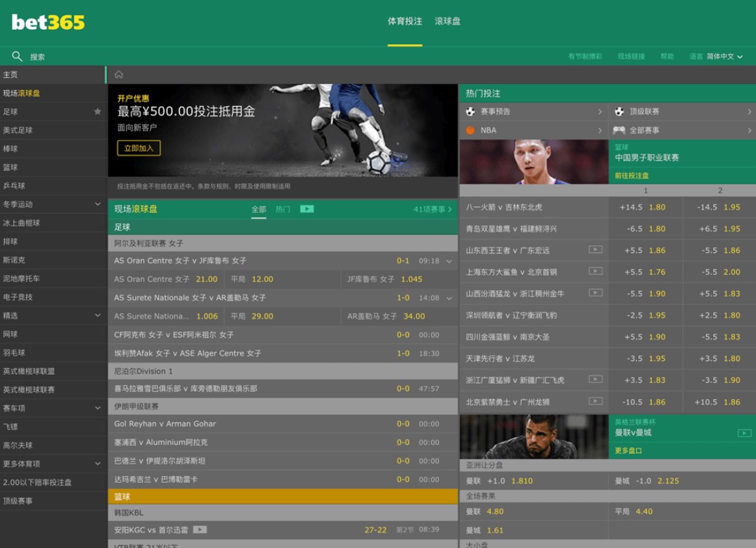Open the 帮助 link
This screenshot has width=756, height=548.
coord(667,56)
